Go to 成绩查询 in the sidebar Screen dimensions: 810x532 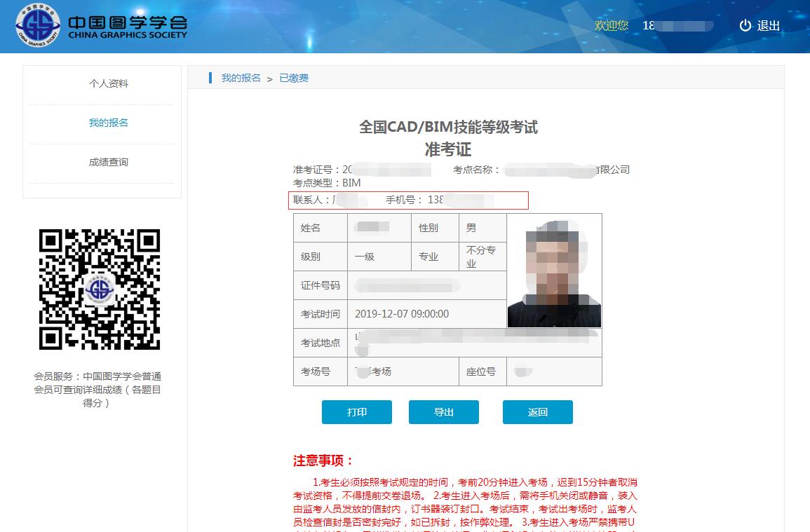point(109,162)
